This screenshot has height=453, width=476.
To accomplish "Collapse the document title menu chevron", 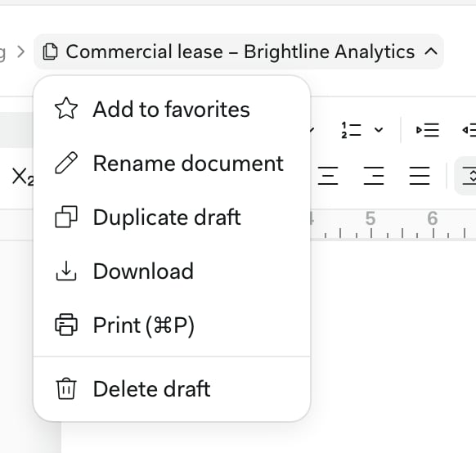I will coord(431,52).
